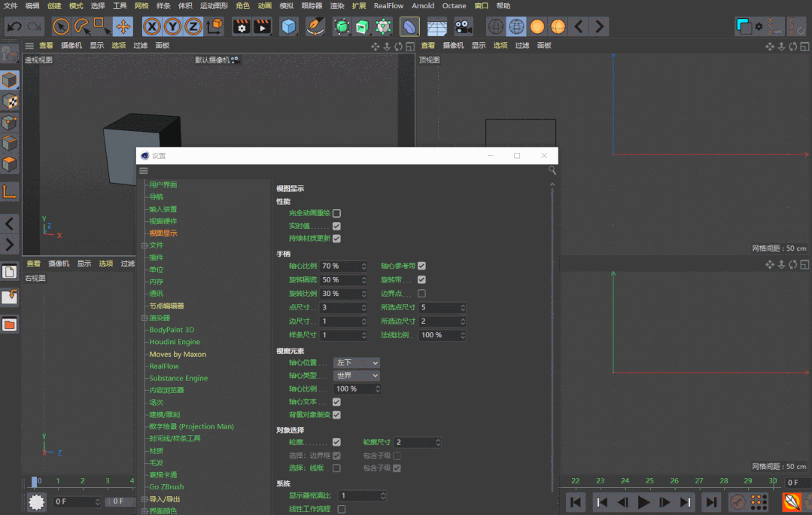The width and height of the screenshot is (812, 515).
Task: Open the Octane menu
Action: [454, 6]
